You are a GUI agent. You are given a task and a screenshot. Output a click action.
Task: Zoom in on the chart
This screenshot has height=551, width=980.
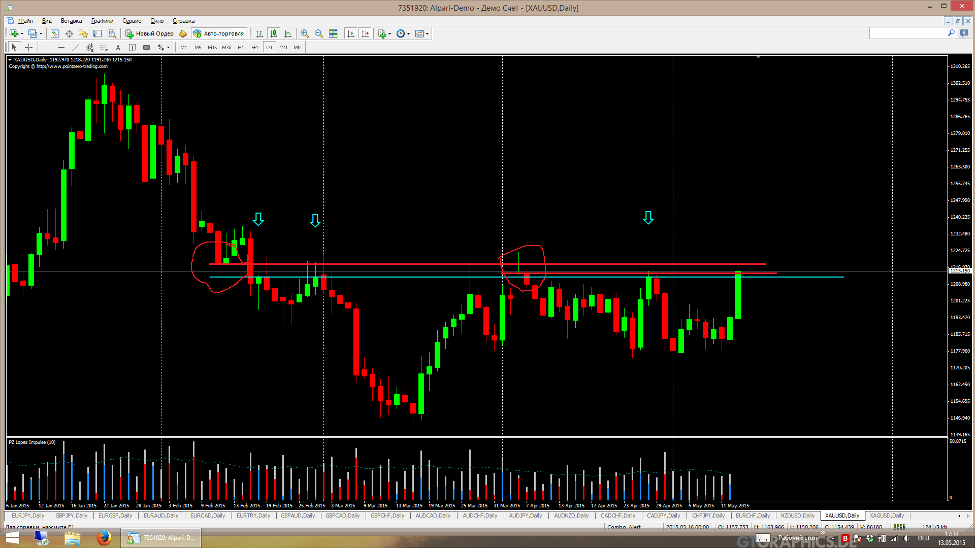click(x=305, y=33)
